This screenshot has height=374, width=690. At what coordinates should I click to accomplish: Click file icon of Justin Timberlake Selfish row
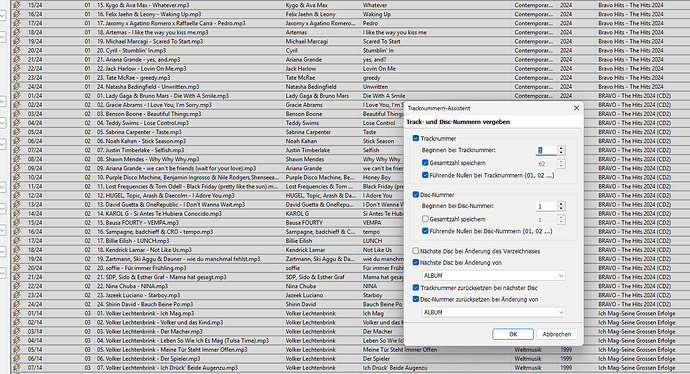click(x=17, y=150)
